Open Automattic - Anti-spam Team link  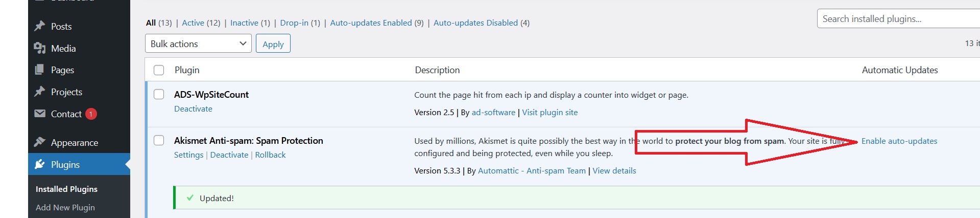click(532, 170)
